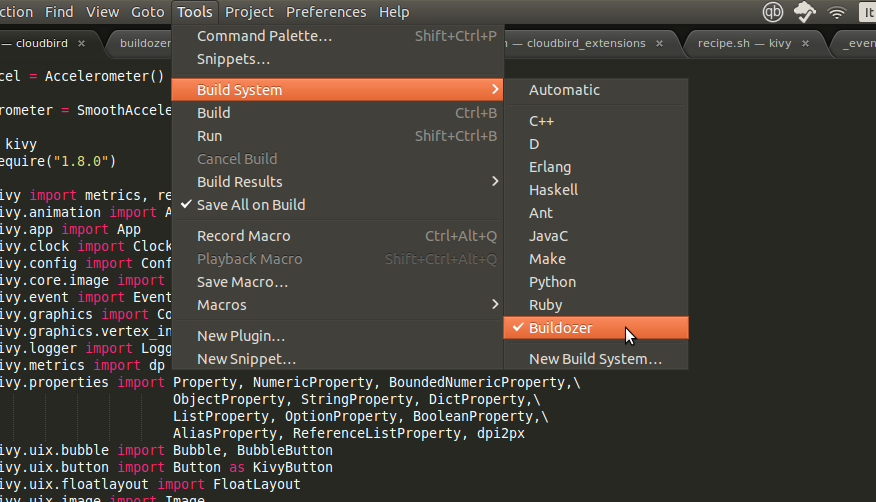Toggle Save All on Build checkmark
Screen dimensions: 876x502
tap(337, 205)
